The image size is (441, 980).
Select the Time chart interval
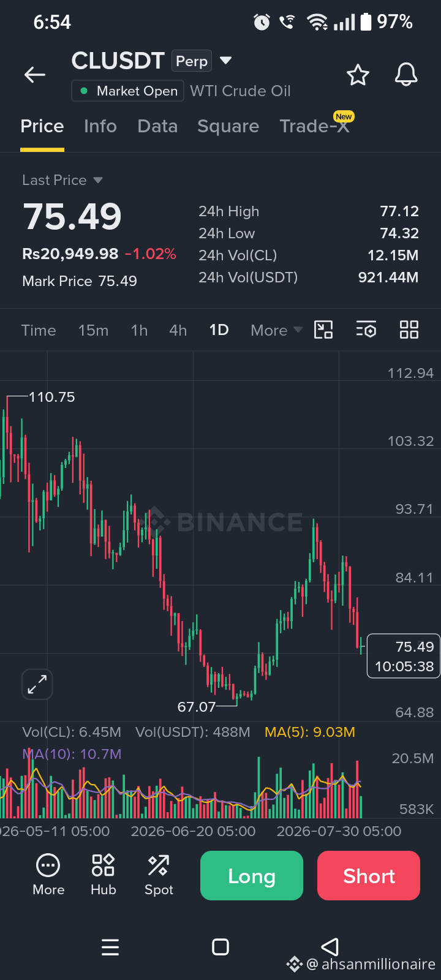coord(39,330)
